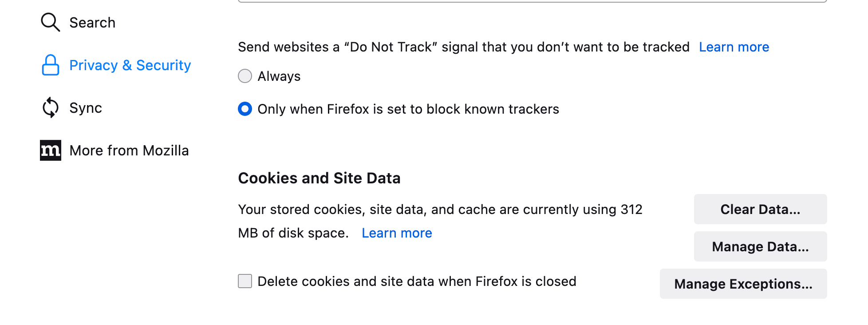Enable the delete cookies on close checkbox
The height and width of the screenshot is (325, 868).
click(x=245, y=281)
